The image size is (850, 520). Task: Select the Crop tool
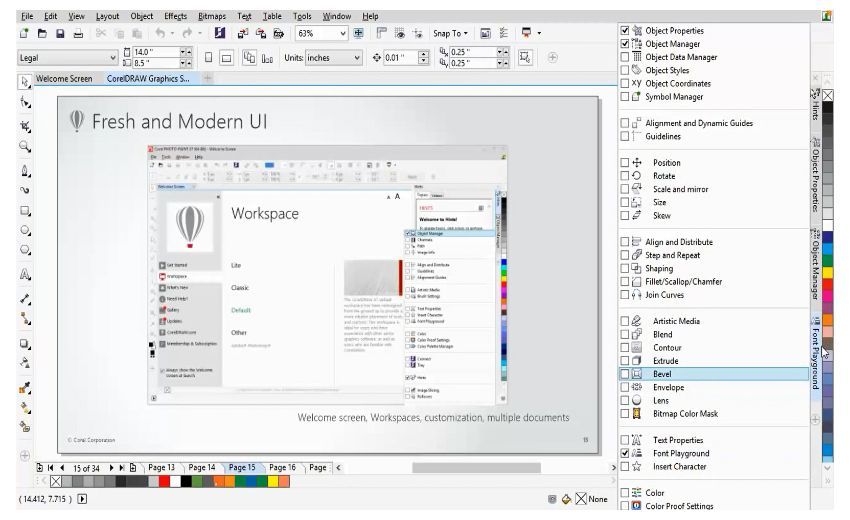click(x=25, y=126)
